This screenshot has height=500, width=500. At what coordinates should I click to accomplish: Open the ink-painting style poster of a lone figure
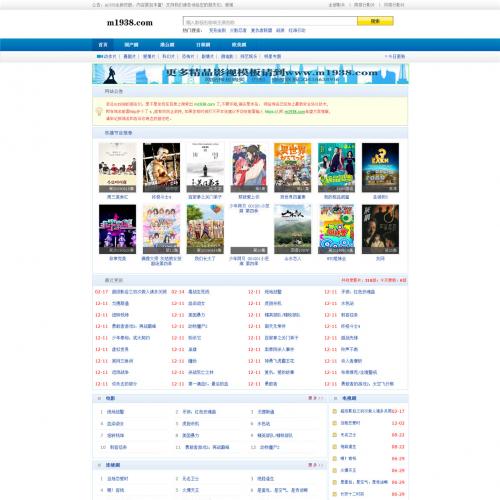pyautogui.click(x=205, y=167)
